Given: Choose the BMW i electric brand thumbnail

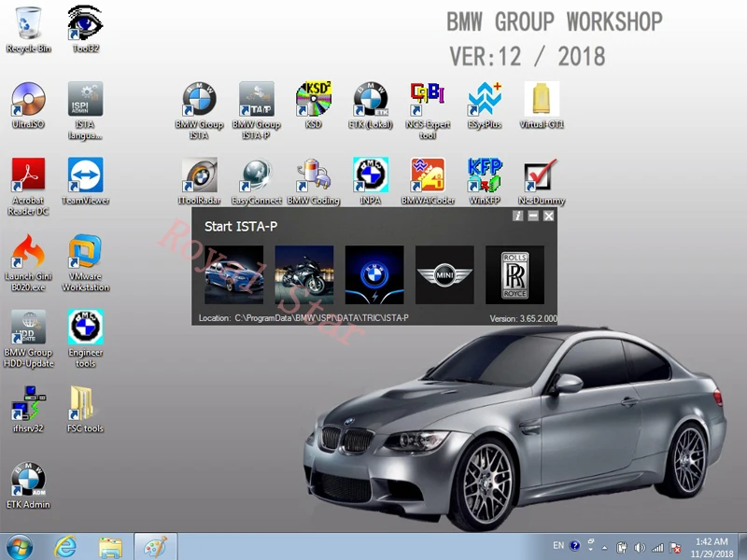Looking at the screenshot, I should [374, 274].
